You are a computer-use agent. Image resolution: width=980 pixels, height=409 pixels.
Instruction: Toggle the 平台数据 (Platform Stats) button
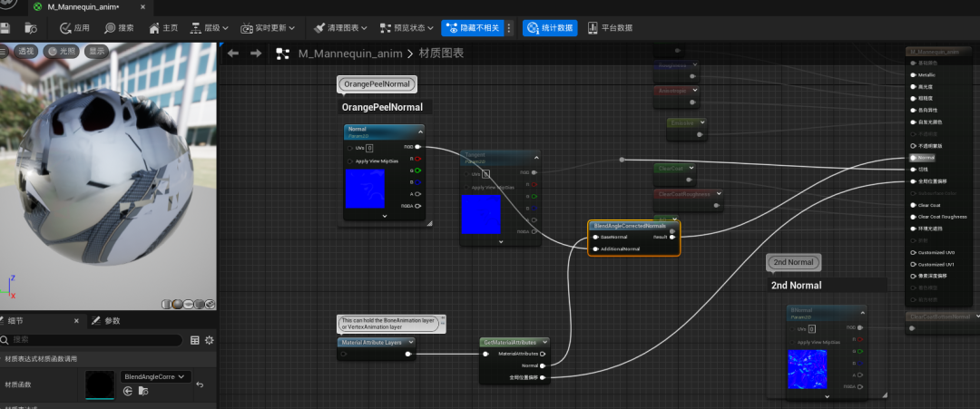coord(610,28)
